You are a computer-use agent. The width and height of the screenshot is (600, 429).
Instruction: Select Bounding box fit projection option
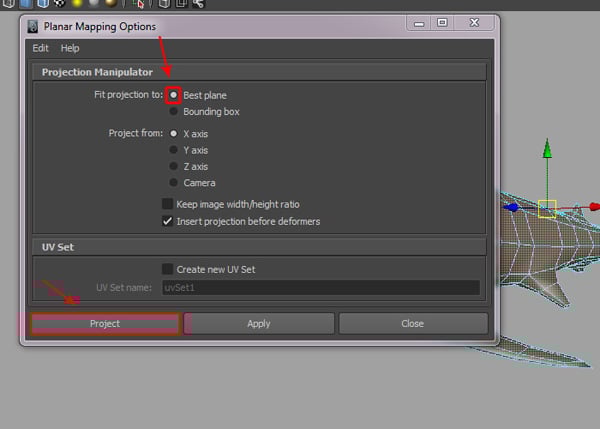[174, 112]
